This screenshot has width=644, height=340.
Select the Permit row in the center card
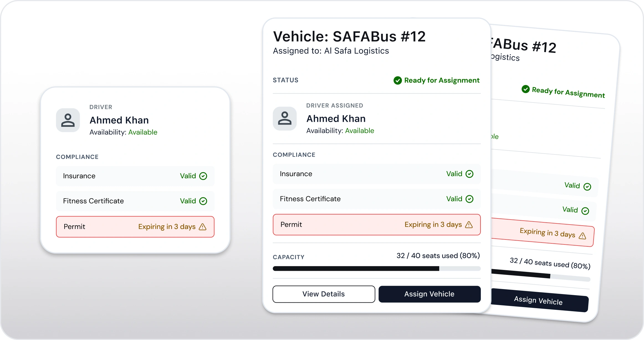click(x=377, y=225)
